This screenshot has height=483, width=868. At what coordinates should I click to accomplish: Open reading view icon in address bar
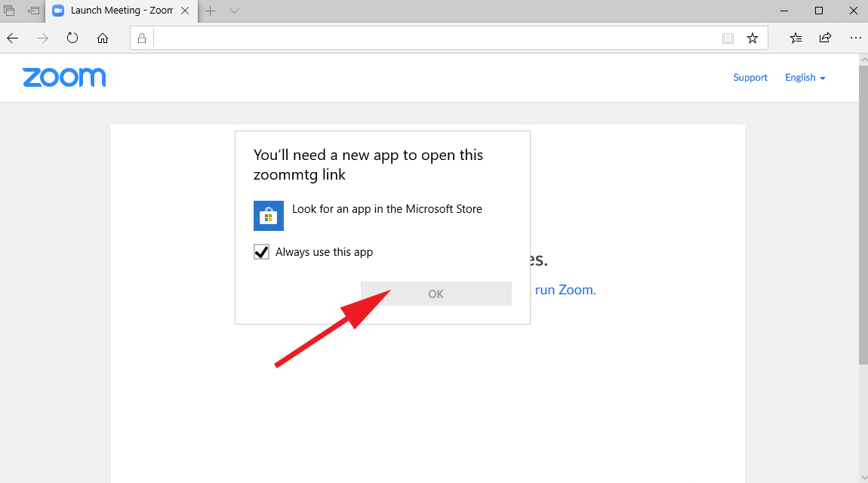pos(728,38)
